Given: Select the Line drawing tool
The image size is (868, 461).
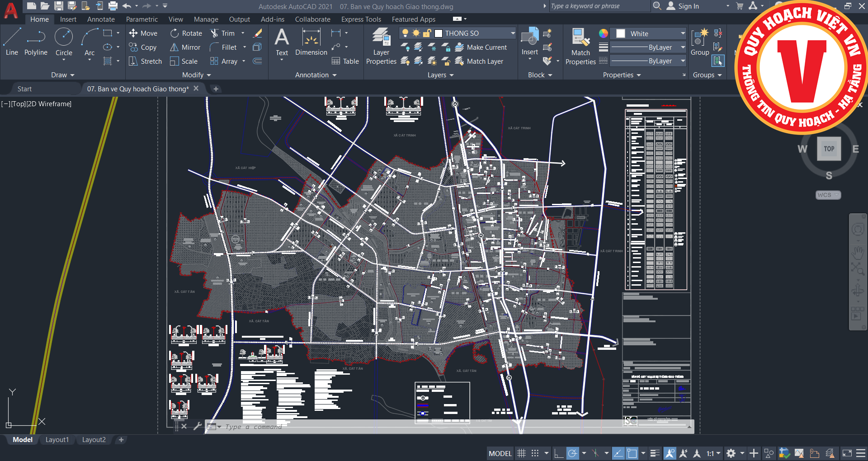Looking at the screenshot, I should click(12, 42).
